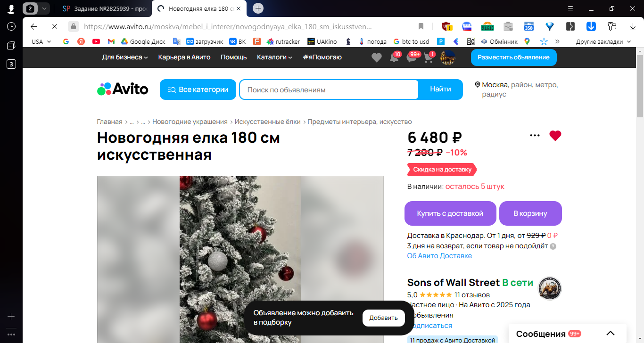This screenshot has width=644, height=343.
Task: Open the Google Translate bookmark icon
Action: (176, 41)
